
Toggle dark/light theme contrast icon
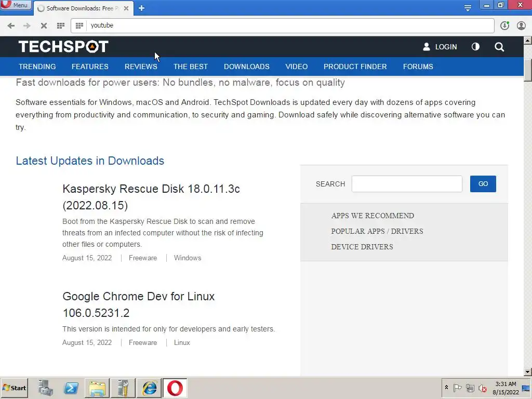click(475, 46)
